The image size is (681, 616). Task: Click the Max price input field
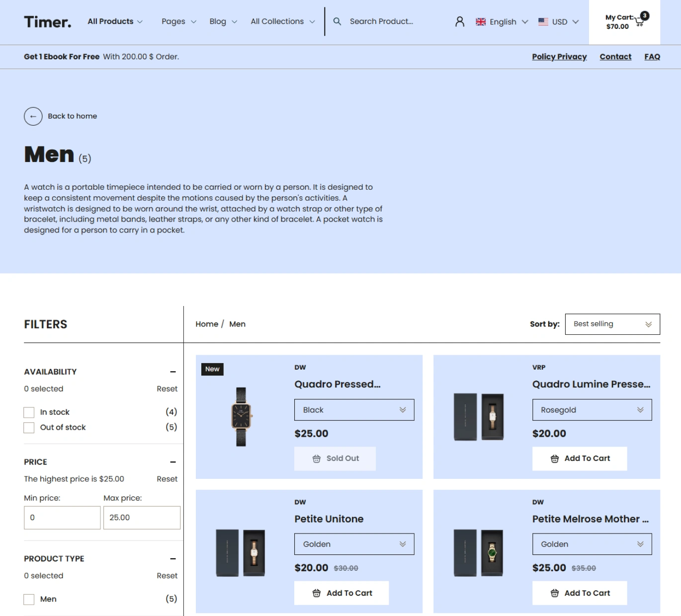coord(142,518)
